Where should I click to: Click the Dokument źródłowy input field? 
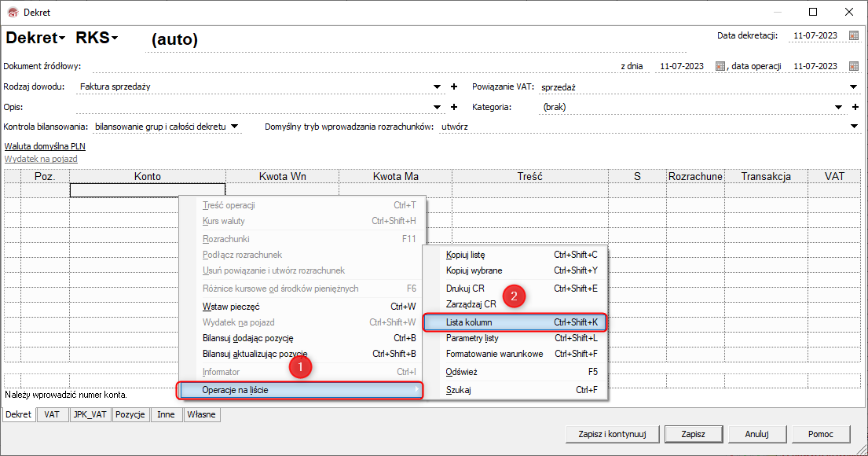(x=346, y=66)
